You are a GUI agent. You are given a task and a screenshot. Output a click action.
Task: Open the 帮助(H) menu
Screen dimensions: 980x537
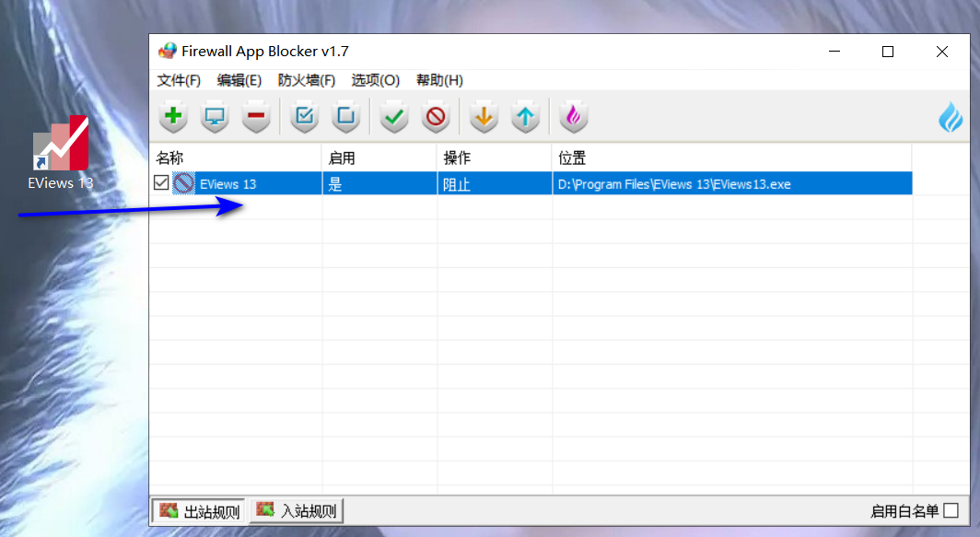pos(439,80)
